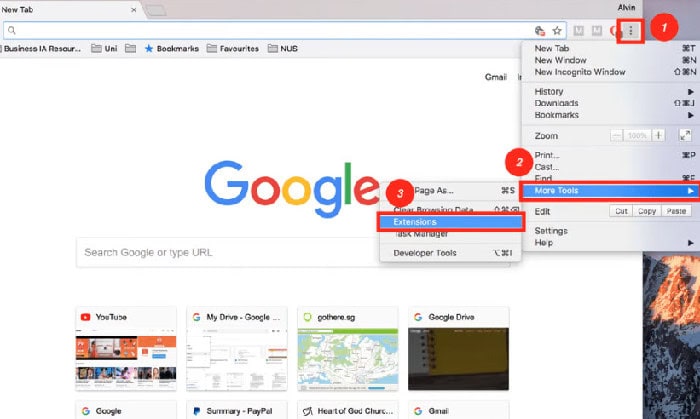This screenshot has width=700, height=419.
Task: Select Task Manager in submenu
Action: pyautogui.click(x=450, y=234)
